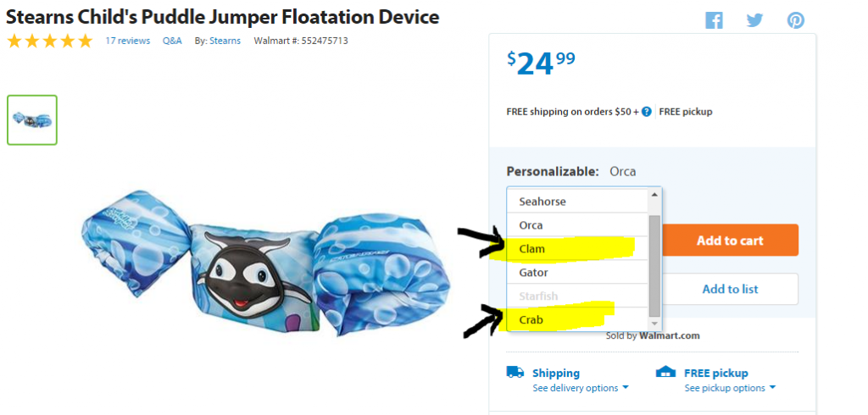
Task: Select Clam option in the list
Action: click(x=532, y=249)
